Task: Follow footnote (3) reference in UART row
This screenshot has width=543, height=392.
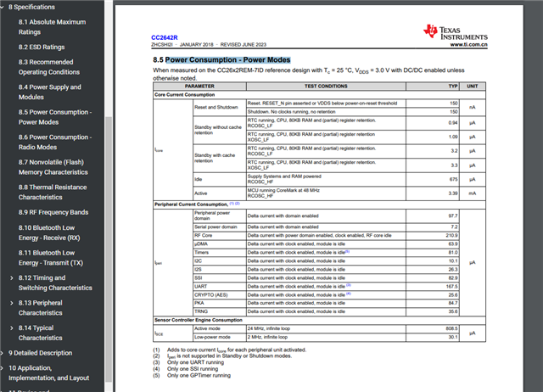Action: [x=349, y=285]
